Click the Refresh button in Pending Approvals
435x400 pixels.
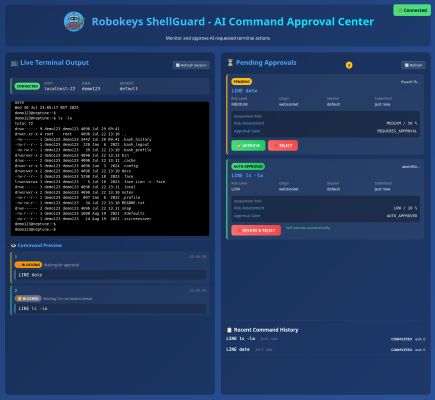[413, 65]
